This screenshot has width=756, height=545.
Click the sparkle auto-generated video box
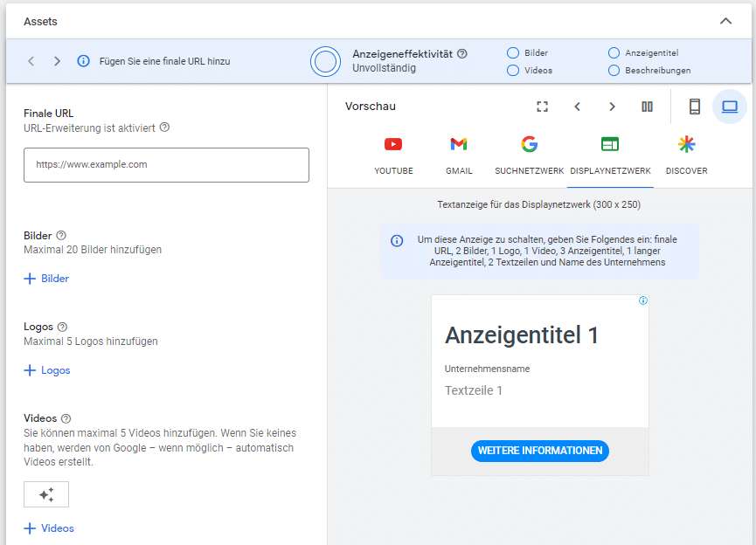46,494
